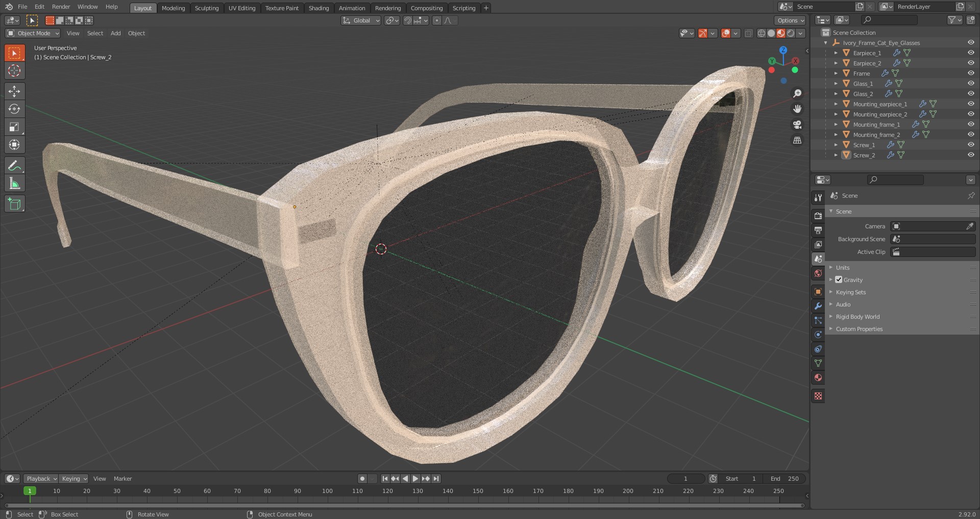Click the End frame field
This screenshot has height=519, width=980.
tap(785, 479)
